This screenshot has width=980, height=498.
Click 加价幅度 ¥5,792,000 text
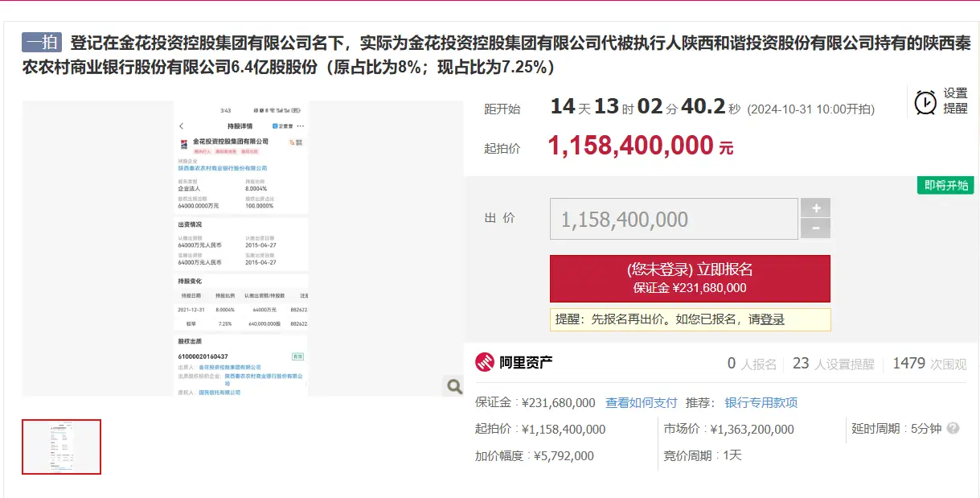coord(535,456)
